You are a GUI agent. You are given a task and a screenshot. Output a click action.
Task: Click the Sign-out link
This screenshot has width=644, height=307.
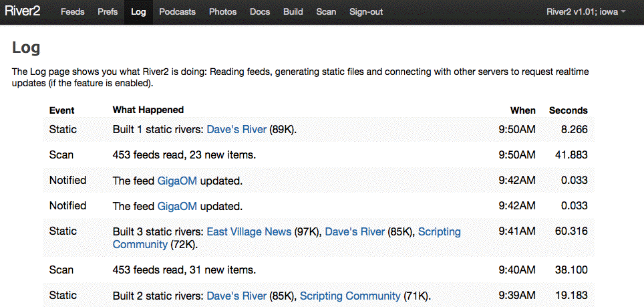tap(366, 12)
